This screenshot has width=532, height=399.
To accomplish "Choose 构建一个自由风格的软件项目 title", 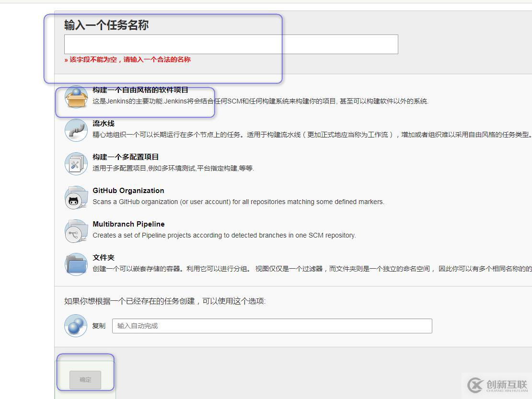I will (x=140, y=90).
